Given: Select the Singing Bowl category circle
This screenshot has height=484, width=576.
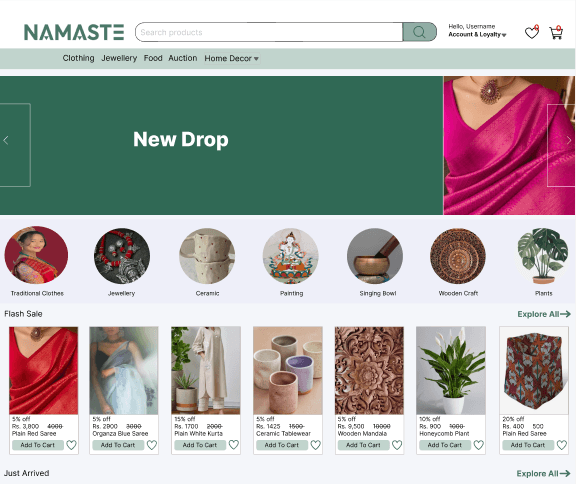Looking at the screenshot, I should pos(375,256).
